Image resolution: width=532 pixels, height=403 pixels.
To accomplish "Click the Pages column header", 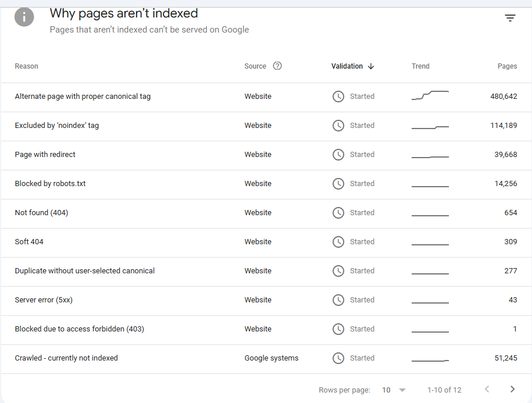I will 507,66.
